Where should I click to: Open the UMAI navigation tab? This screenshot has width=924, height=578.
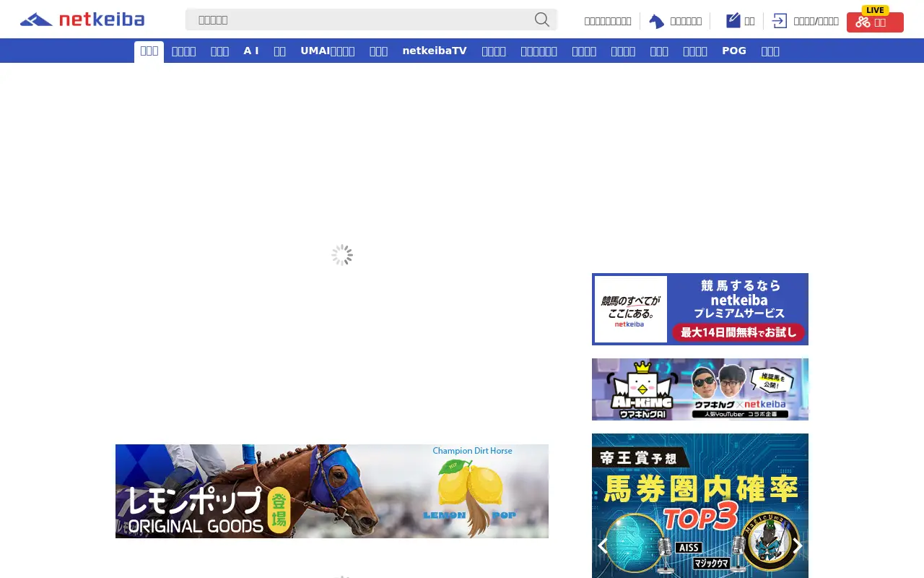point(328,51)
